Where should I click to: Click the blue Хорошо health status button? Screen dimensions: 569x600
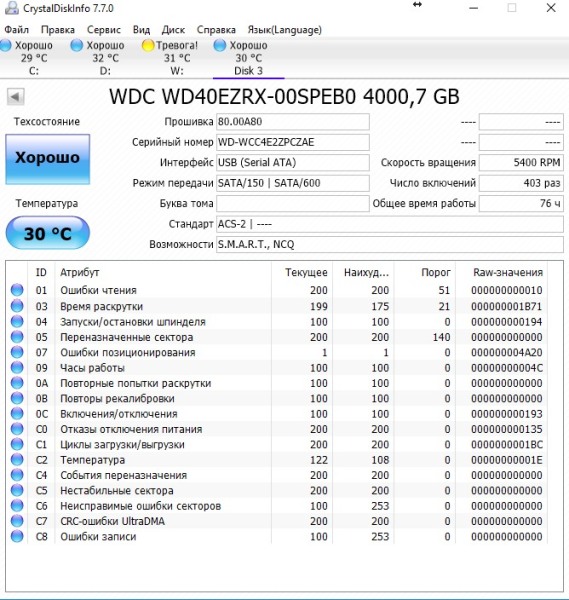coord(48,159)
